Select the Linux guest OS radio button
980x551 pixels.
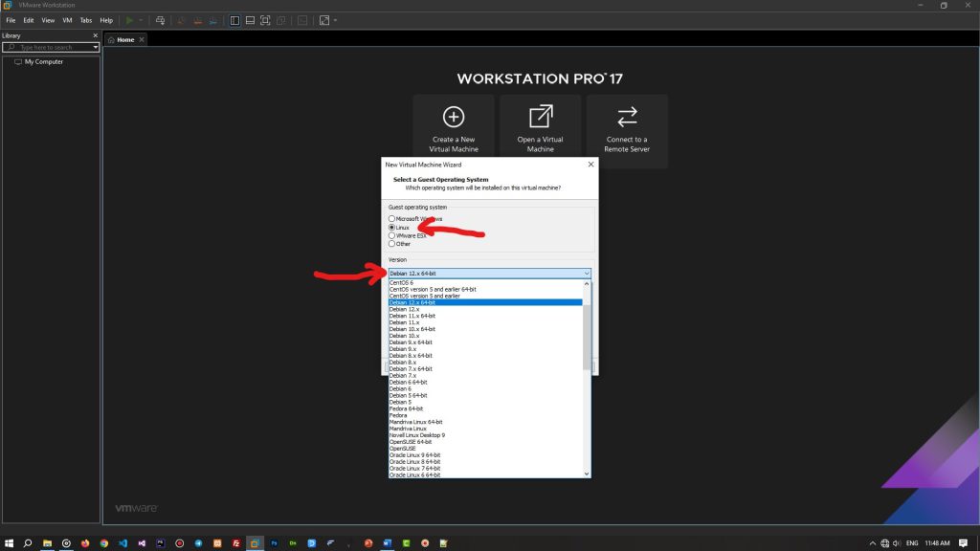point(391,228)
